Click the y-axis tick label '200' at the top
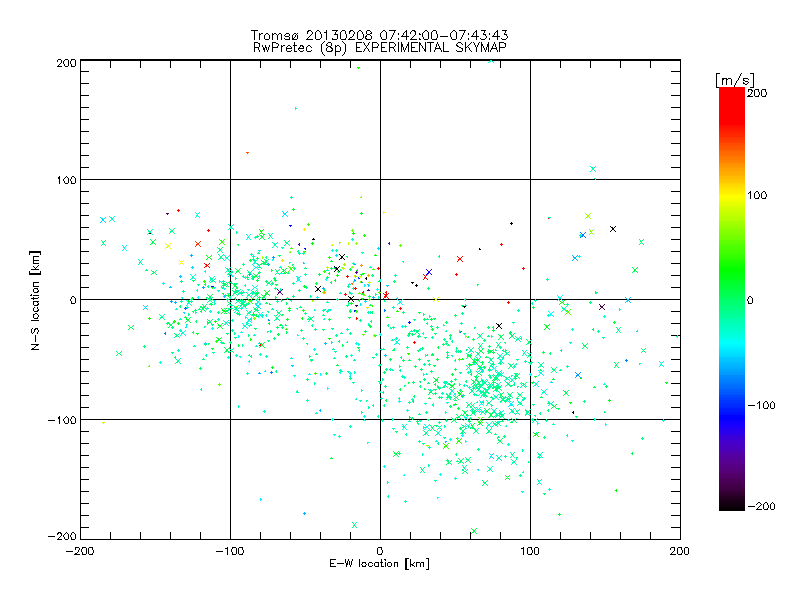 [66, 63]
